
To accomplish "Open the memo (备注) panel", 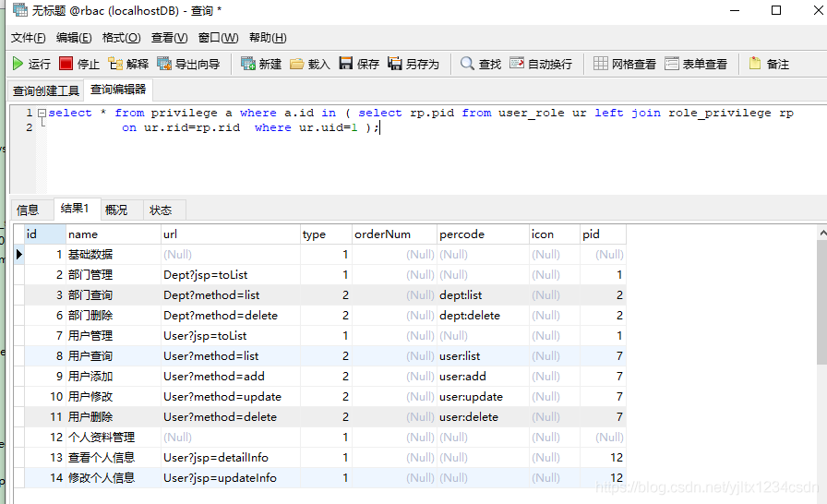I will pos(769,64).
